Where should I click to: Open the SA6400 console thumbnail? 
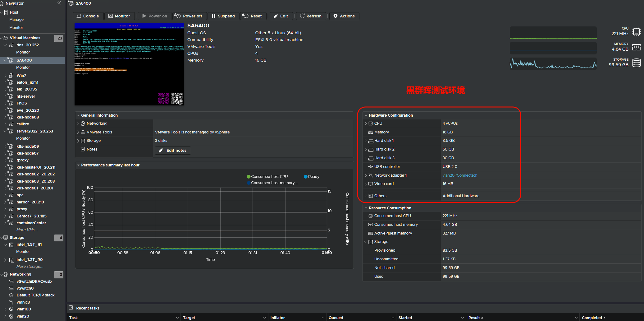coord(129,64)
